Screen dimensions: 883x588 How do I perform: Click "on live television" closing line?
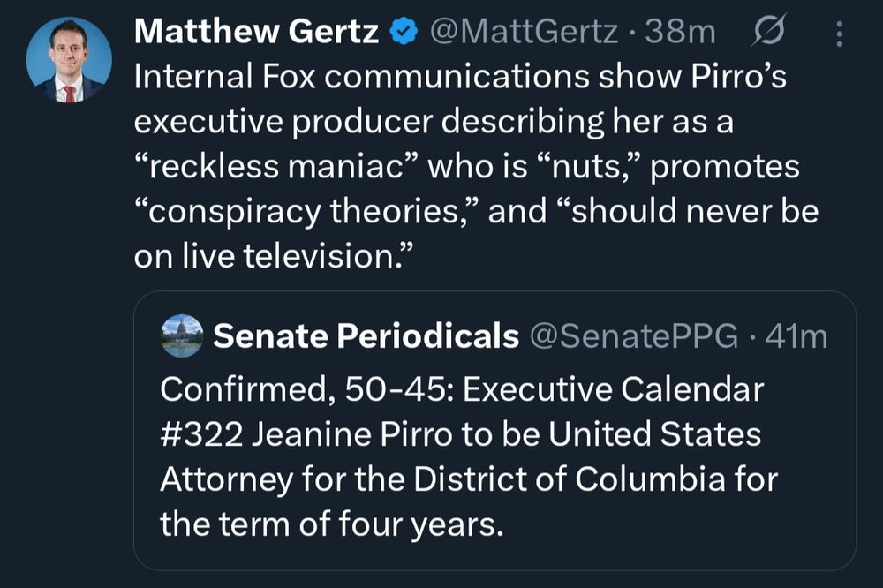click(275, 256)
